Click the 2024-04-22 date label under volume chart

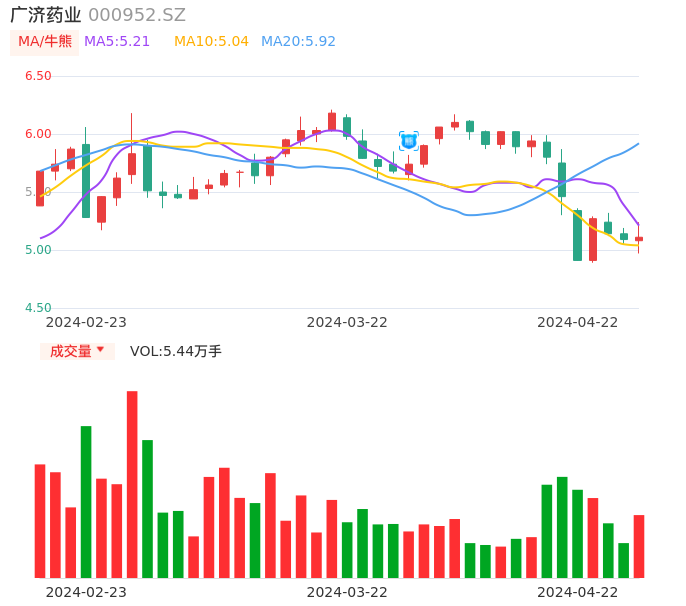(578, 592)
